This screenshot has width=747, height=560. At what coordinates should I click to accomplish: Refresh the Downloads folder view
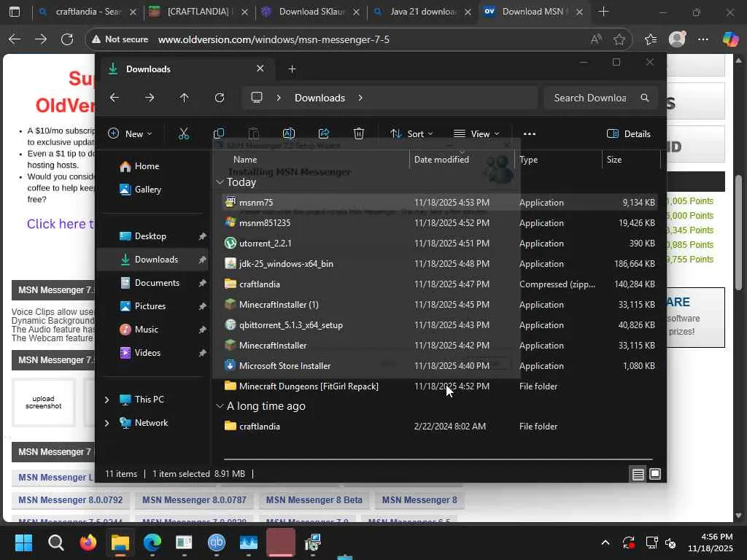point(220,98)
